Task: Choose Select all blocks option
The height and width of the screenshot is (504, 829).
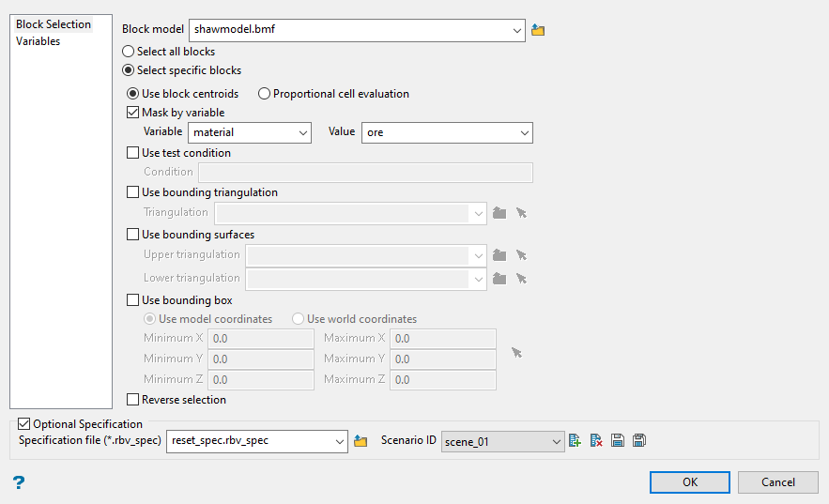Action: click(129, 52)
